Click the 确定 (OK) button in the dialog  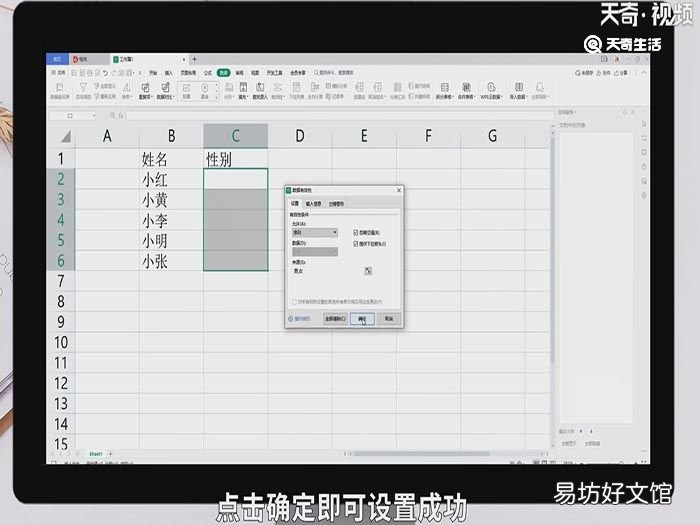(x=362, y=319)
